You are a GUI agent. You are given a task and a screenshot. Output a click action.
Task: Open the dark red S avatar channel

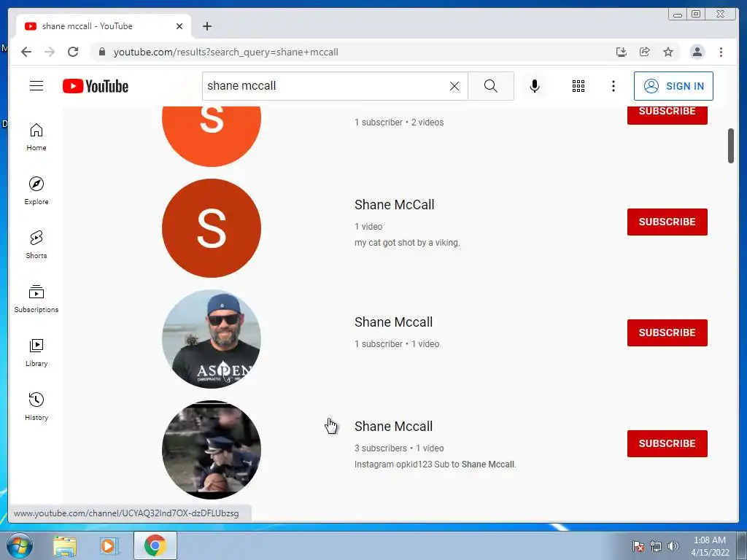click(212, 228)
